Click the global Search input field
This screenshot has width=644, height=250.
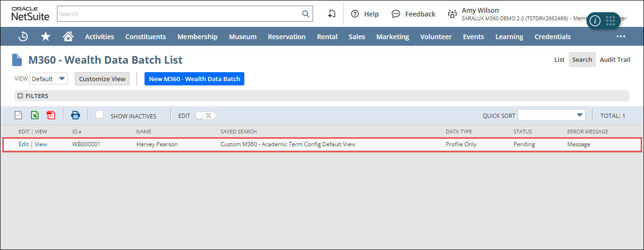pos(179,14)
